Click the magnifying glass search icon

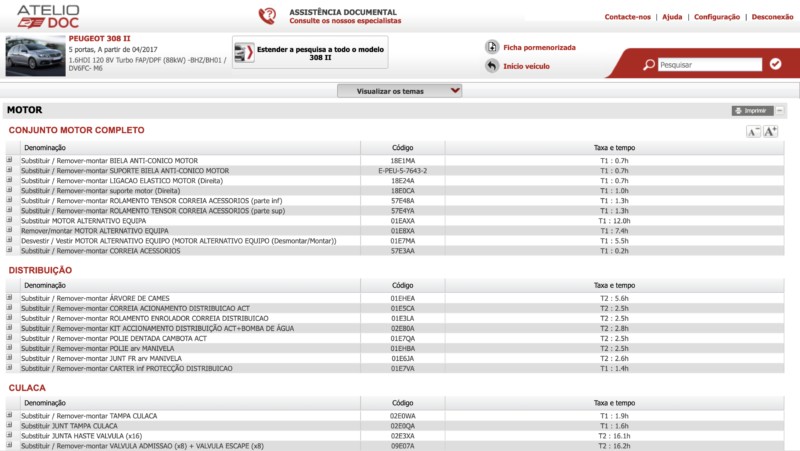tap(648, 64)
